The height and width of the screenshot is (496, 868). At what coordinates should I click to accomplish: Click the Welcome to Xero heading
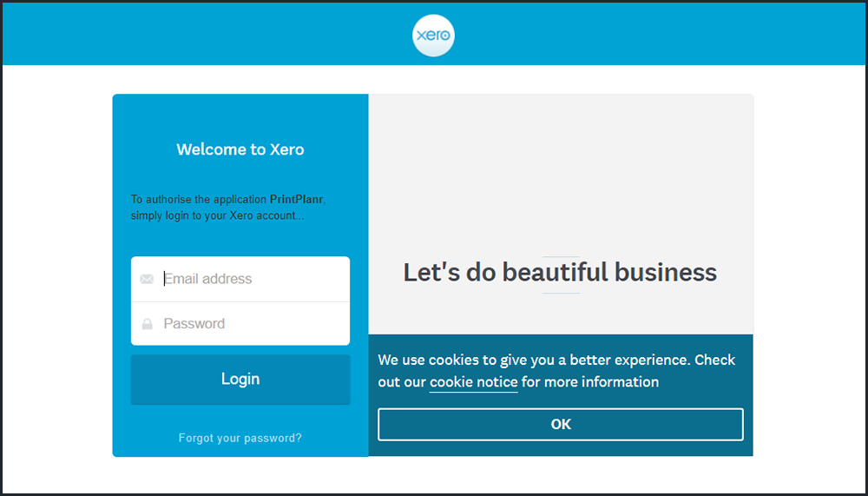(240, 149)
